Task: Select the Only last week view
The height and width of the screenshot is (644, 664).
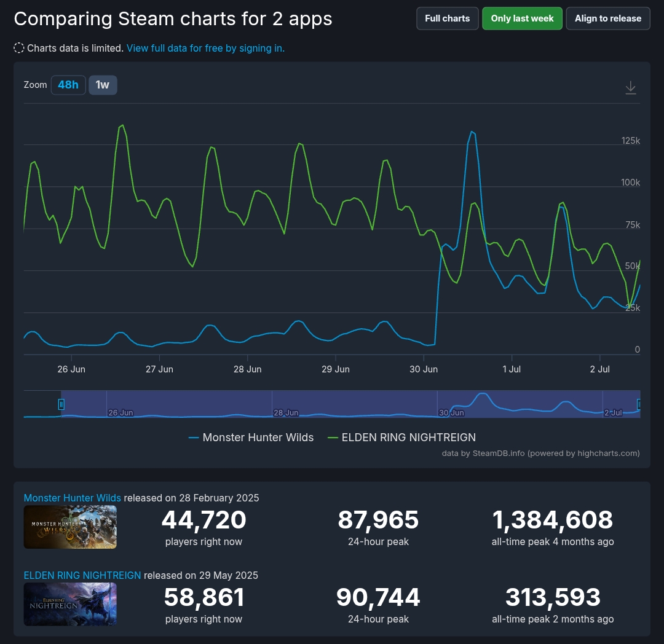Action: [x=522, y=18]
